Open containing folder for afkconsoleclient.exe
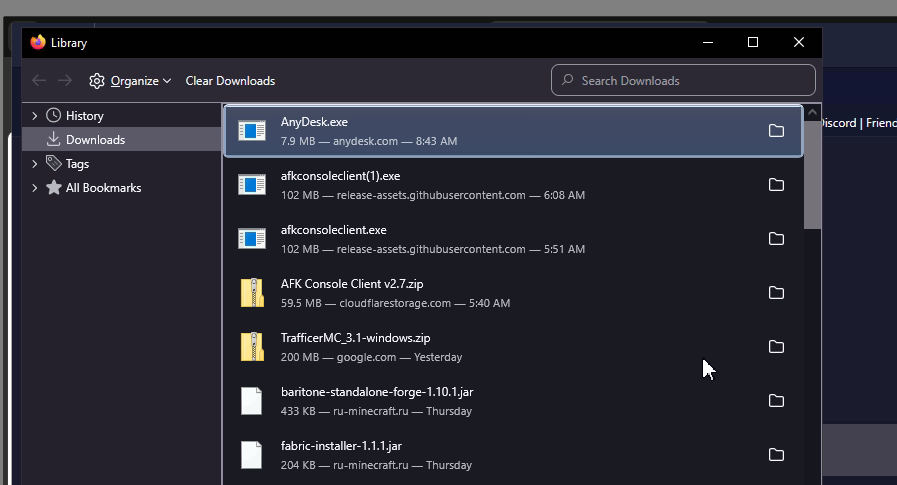The width and height of the screenshot is (897, 485). pos(776,238)
